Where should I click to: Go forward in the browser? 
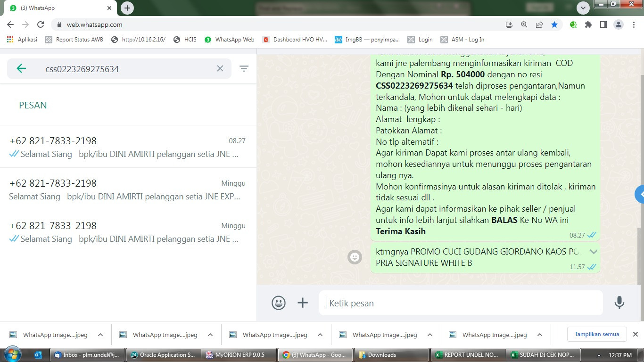(x=25, y=25)
